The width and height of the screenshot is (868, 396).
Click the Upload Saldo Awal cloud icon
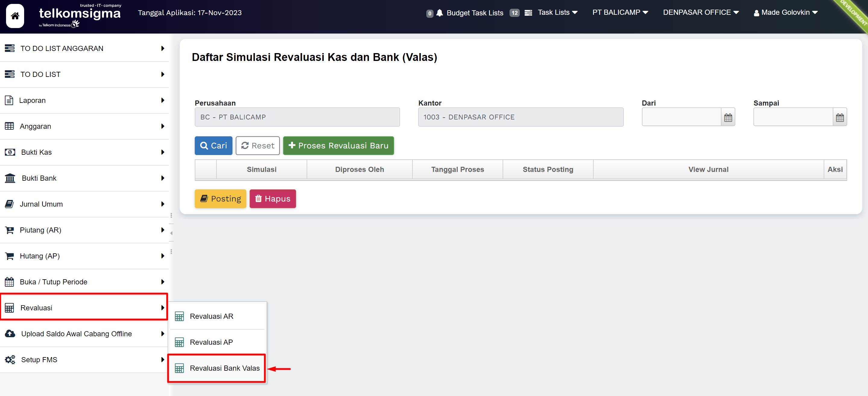[x=10, y=334]
